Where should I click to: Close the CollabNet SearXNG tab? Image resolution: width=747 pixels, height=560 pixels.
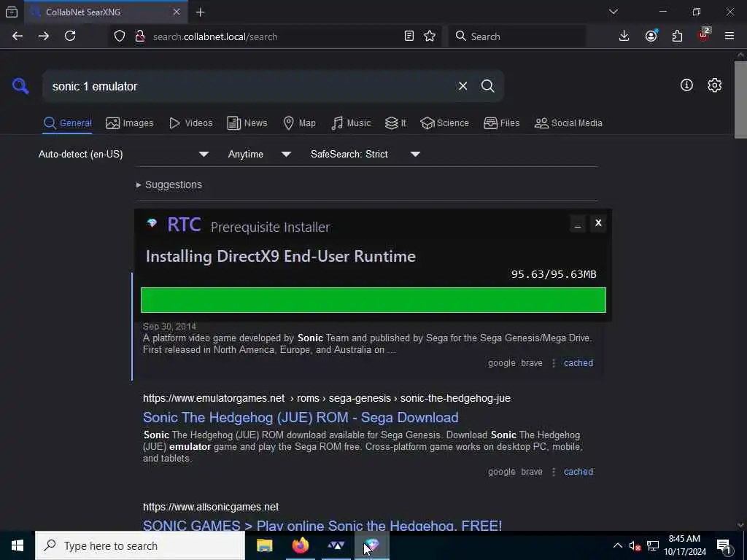pos(177,12)
